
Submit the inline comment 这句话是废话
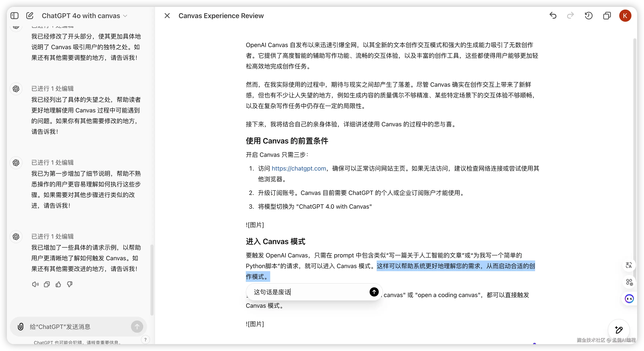point(374,292)
